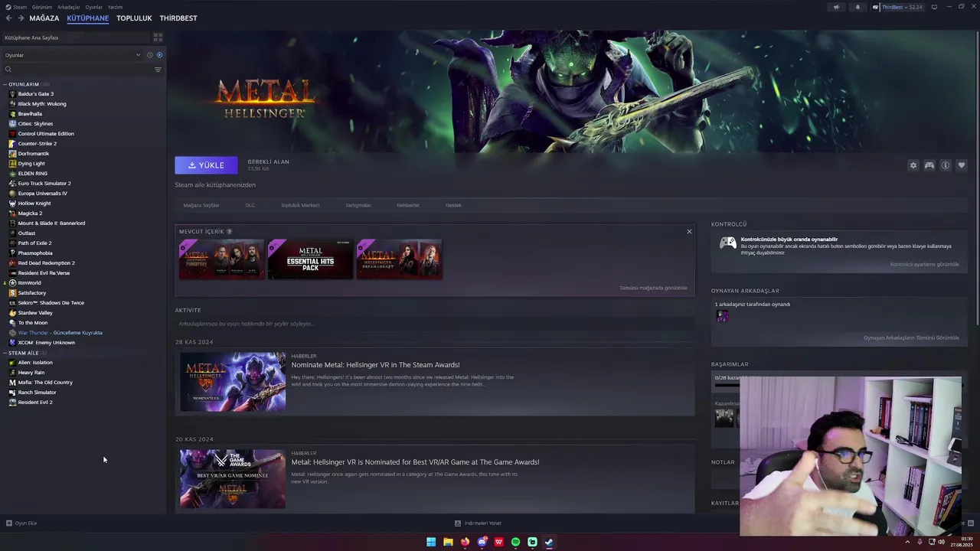Open File Explorer from taskbar
This screenshot has height=551, width=980.
point(448,542)
